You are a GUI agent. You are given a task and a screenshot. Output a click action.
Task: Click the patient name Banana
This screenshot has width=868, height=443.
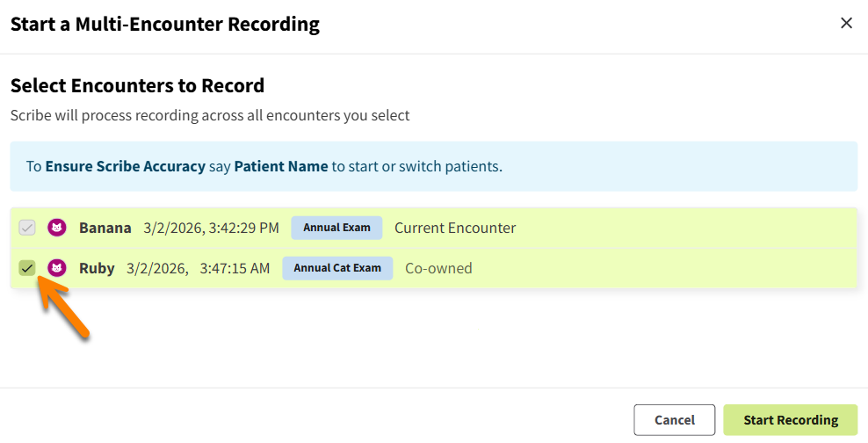pos(105,228)
